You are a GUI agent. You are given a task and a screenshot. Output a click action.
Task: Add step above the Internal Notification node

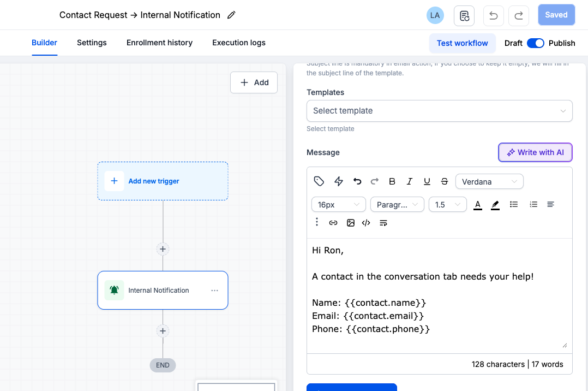coord(163,249)
